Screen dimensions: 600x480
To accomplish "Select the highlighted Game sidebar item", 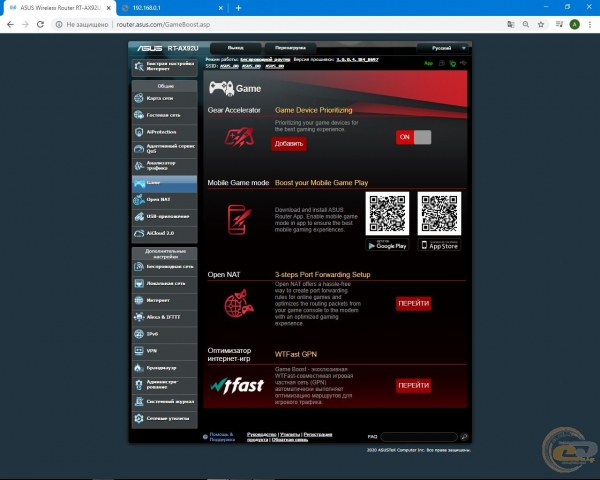I will click(165, 183).
